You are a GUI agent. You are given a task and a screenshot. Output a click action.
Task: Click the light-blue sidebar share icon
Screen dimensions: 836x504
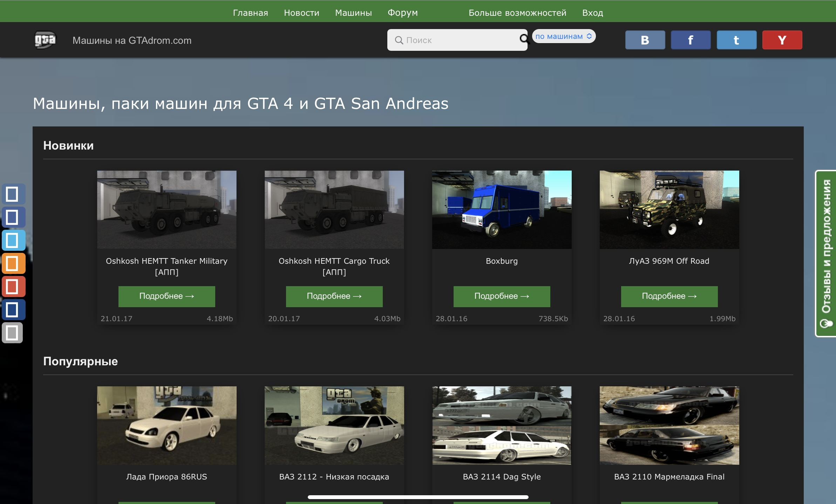[x=14, y=240]
